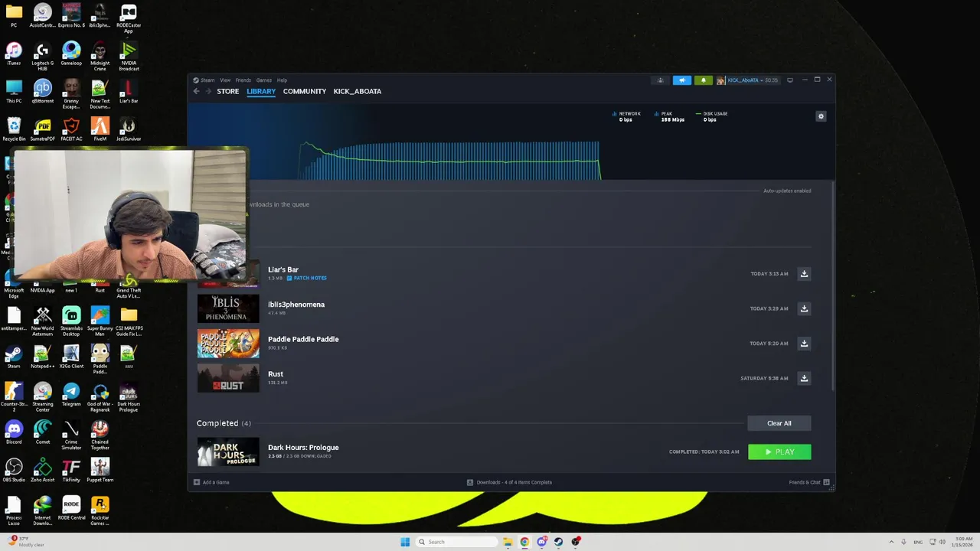Open iTunes desktop shortcut
The image size is (980, 551).
(14, 54)
